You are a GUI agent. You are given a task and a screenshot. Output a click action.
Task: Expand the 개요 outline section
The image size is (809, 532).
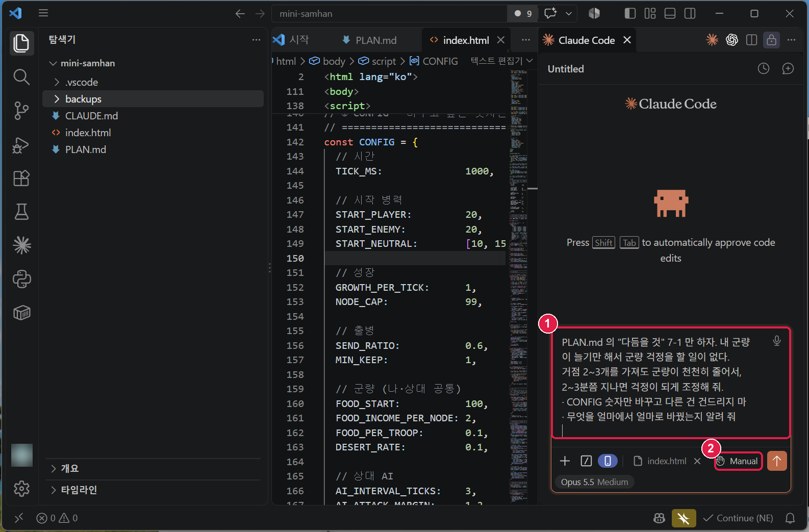(x=153, y=468)
